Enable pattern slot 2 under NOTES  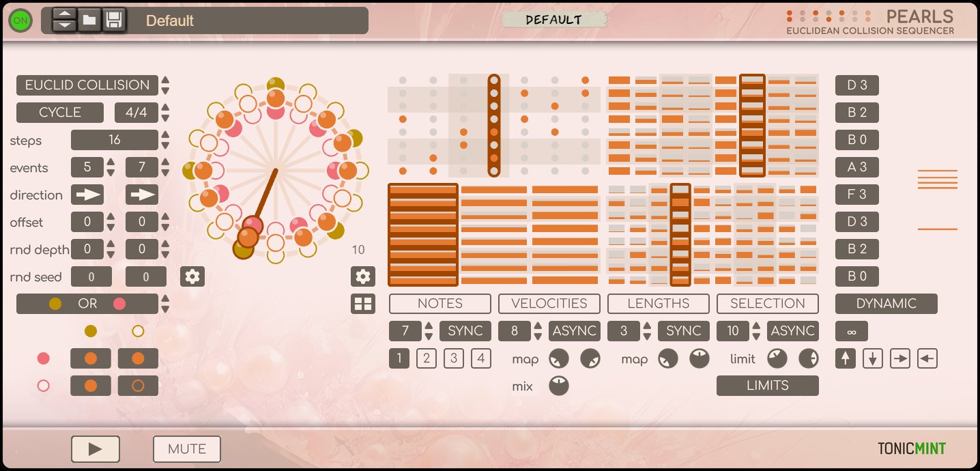click(x=426, y=358)
